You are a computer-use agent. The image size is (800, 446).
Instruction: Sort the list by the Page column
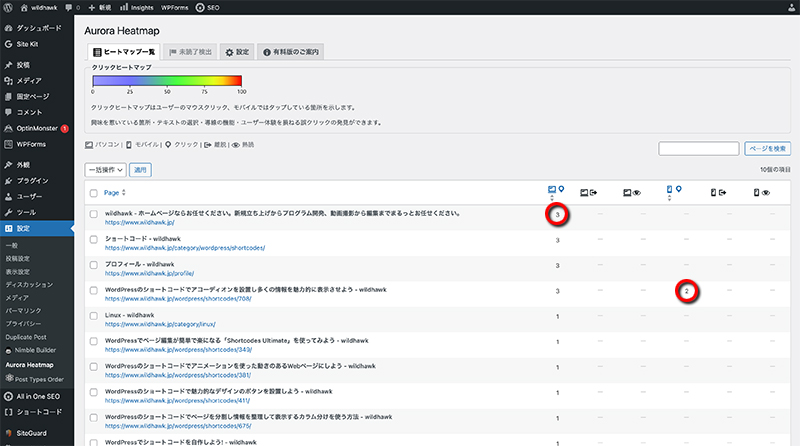click(x=112, y=192)
